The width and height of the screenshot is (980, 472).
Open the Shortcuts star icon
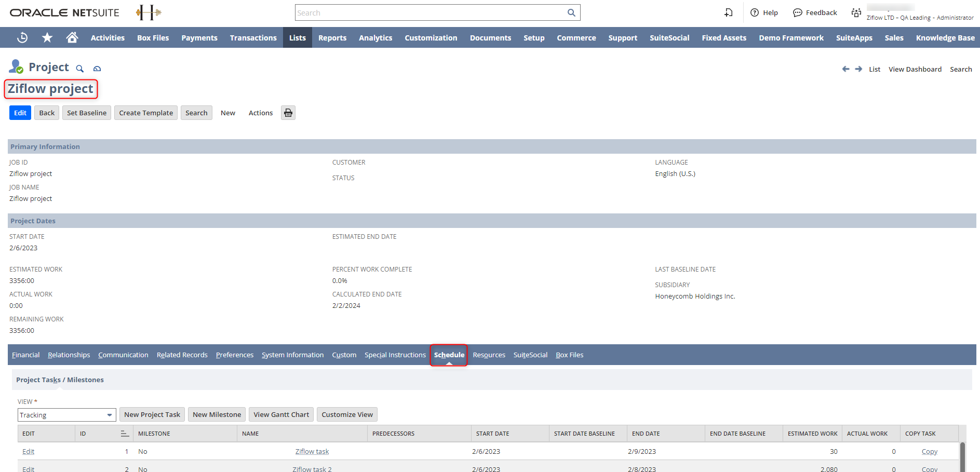tap(47, 37)
